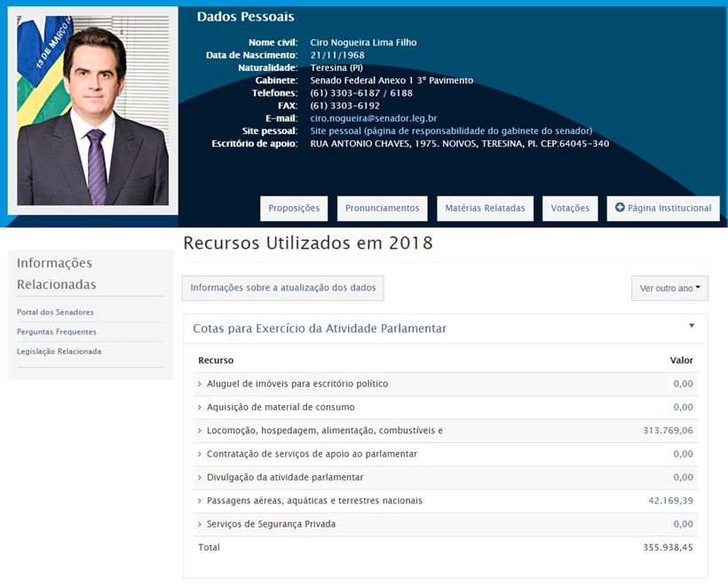728x587 pixels.
Task: Click the Recurso column header
Action: click(216, 361)
